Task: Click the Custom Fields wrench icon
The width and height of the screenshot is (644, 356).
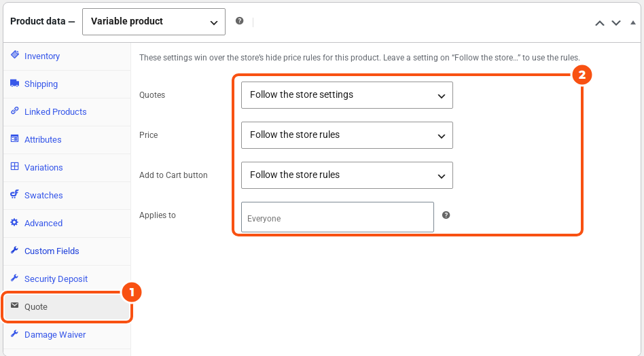Action: (x=15, y=249)
